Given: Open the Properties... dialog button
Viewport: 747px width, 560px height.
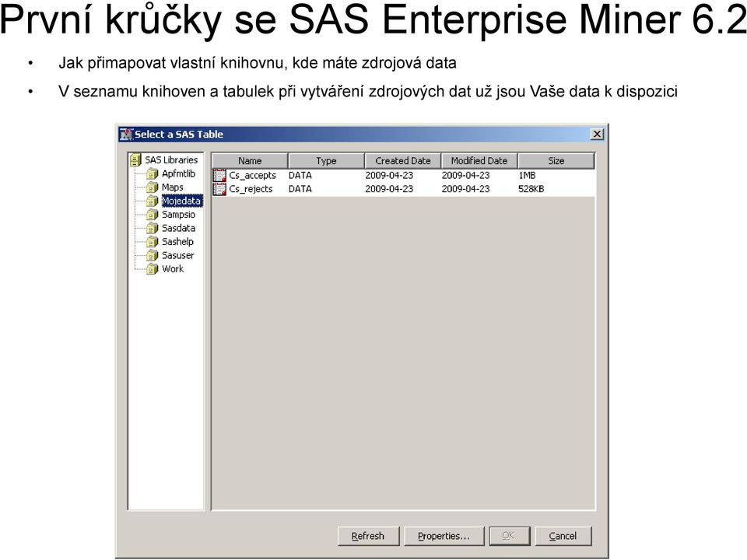Looking at the screenshot, I should tap(444, 536).
